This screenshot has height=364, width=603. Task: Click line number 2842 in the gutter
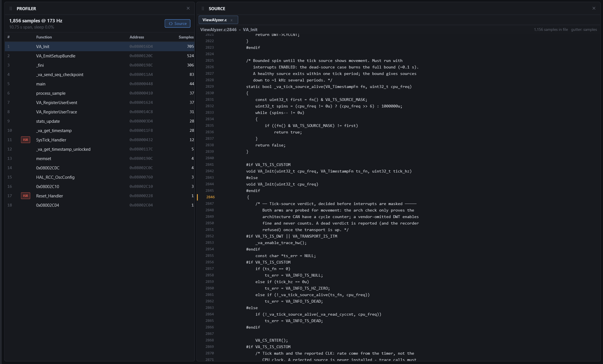point(210,171)
